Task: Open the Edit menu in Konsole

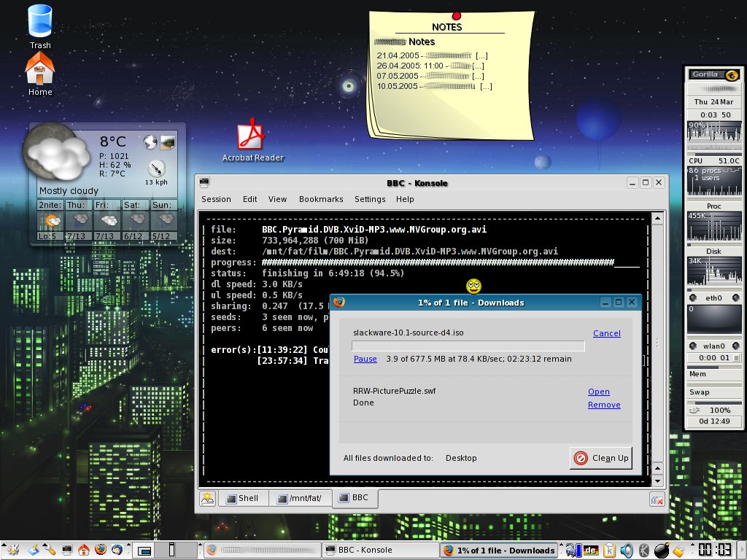Action: [249, 199]
